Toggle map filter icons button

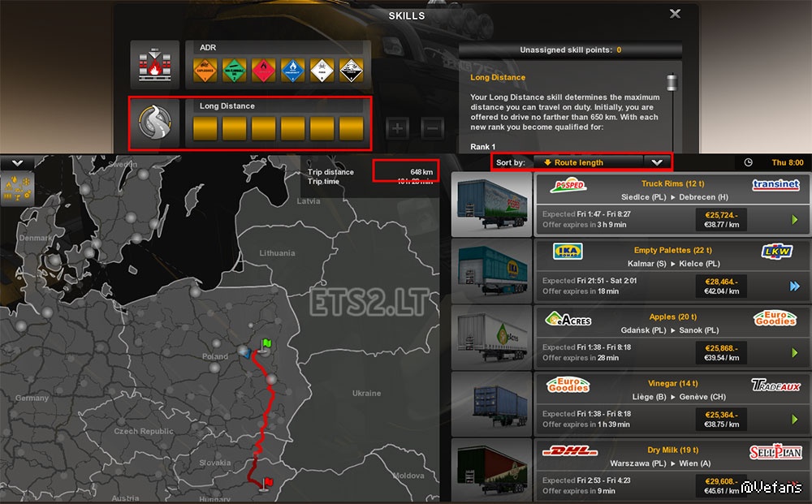[17, 189]
